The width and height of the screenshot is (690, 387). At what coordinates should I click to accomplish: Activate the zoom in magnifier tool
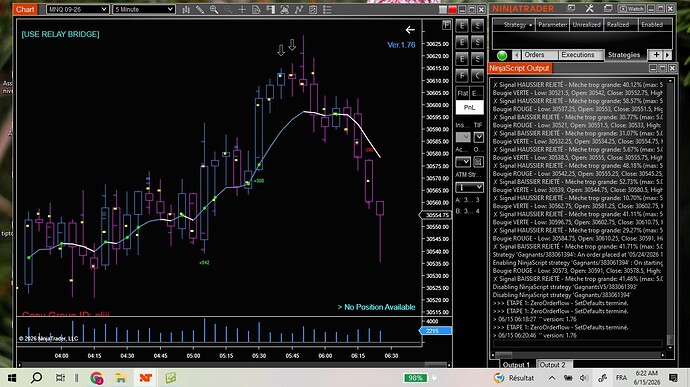pyautogui.click(x=214, y=9)
